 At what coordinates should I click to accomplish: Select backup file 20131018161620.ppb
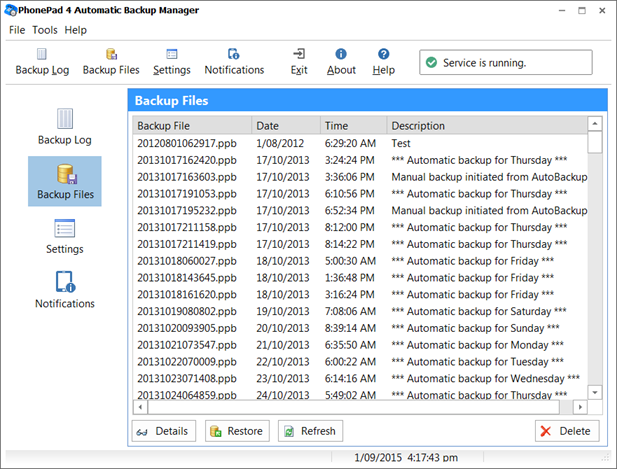[187, 294]
